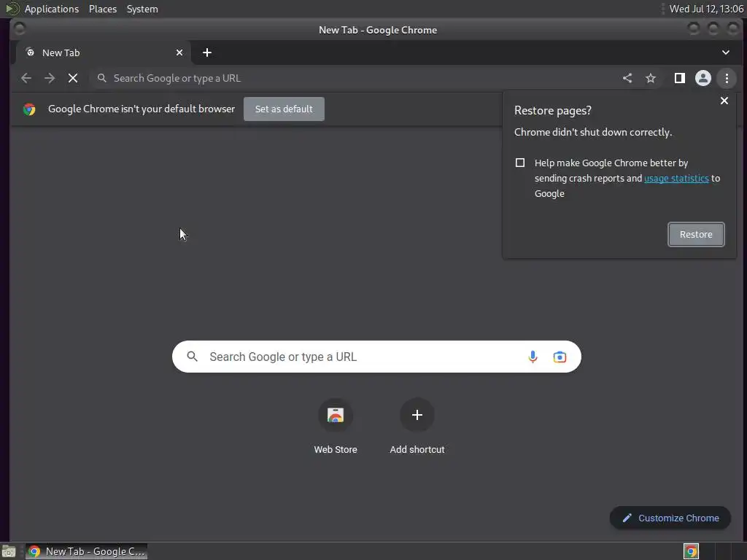747x560 pixels.
Task: Click the clock showing Wed Jul 12
Action: pos(706,9)
